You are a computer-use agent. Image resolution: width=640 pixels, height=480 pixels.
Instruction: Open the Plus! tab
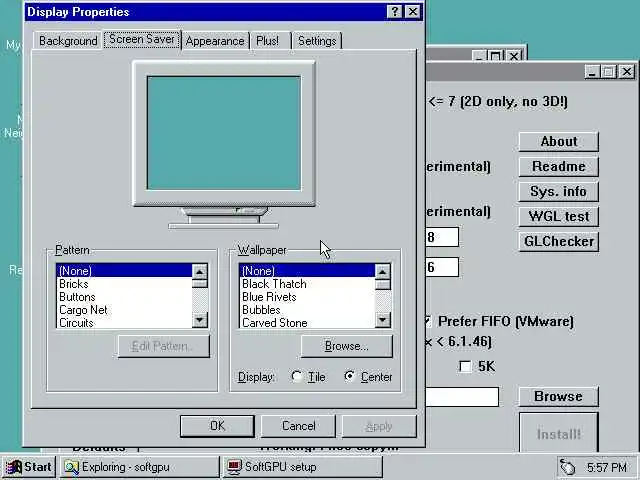[269, 41]
